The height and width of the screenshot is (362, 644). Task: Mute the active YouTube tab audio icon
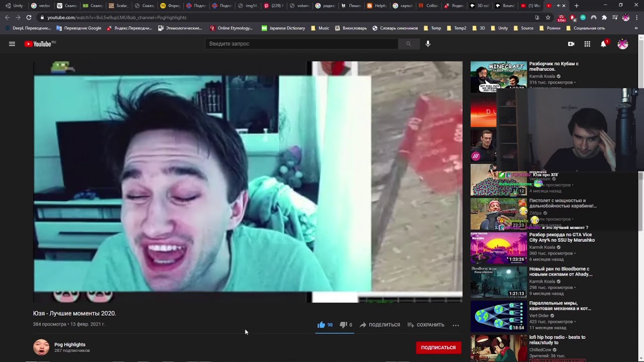pos(558,6)
